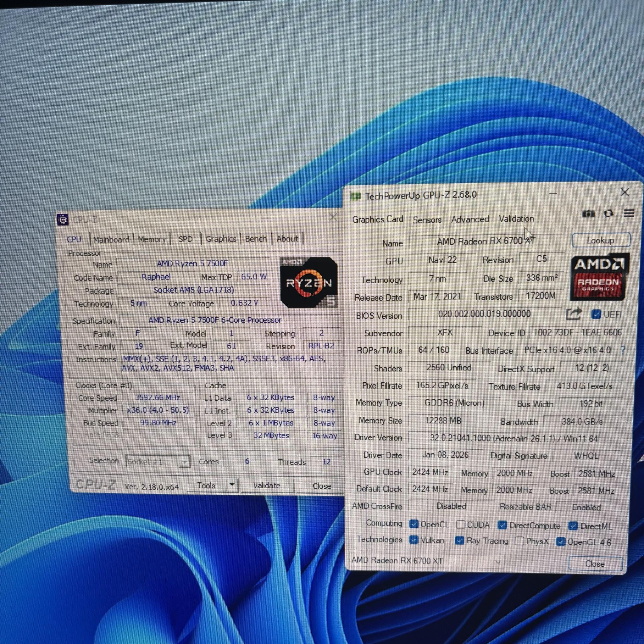Click the Driver Version field

coord(514,438)
